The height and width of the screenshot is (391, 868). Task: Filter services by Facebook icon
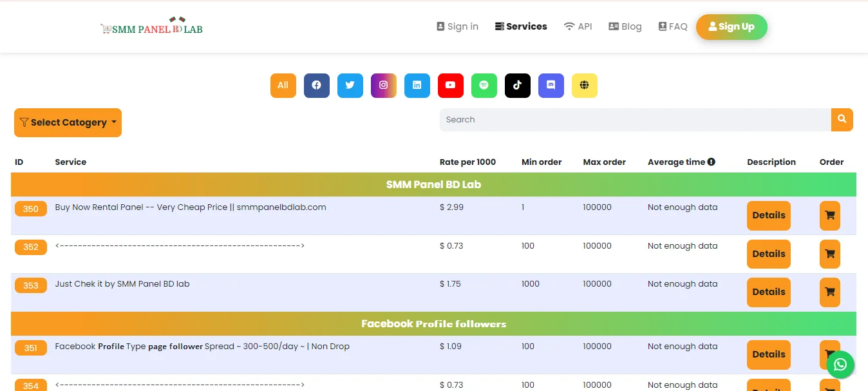click(316, 85)
